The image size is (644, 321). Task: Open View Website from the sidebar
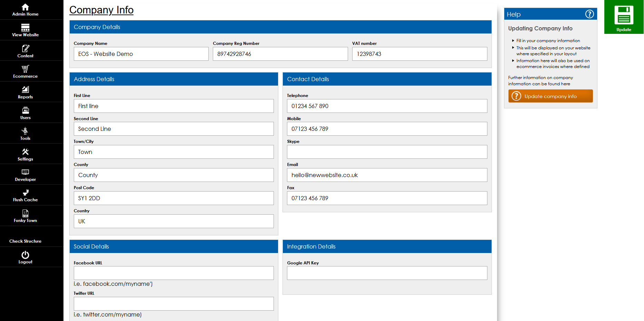coord(25,28)
